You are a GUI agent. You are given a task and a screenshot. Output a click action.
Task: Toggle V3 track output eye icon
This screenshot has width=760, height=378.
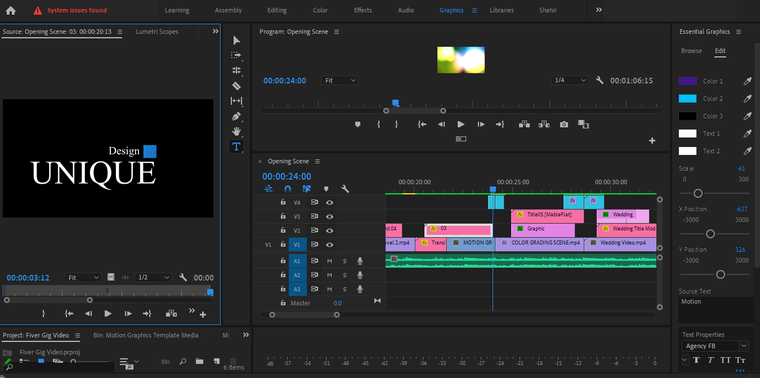pos(330,216)
